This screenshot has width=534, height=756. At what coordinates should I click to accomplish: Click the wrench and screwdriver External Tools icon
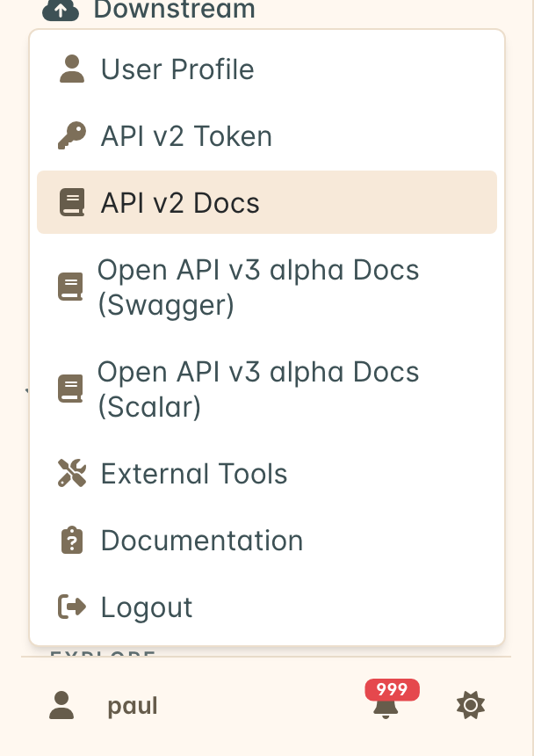72,473
